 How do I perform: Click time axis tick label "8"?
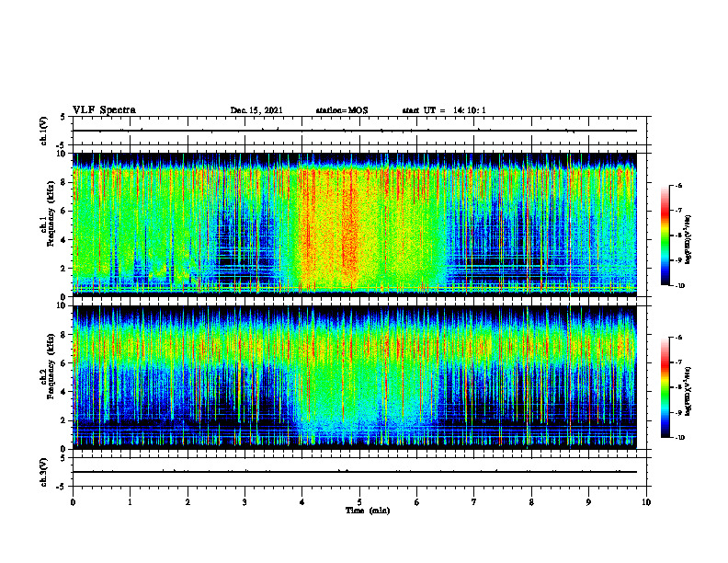[x=531, y=502]
